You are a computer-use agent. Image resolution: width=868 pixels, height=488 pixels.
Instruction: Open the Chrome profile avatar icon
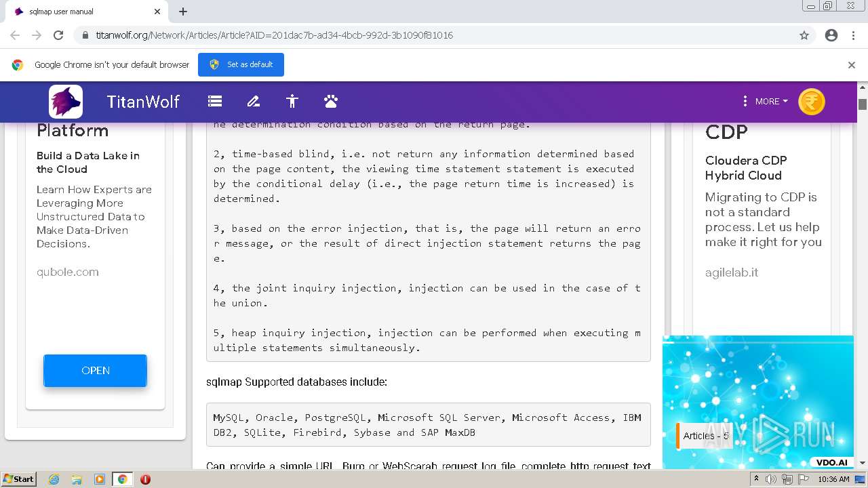pyautogui.click(x=831, y=35)
